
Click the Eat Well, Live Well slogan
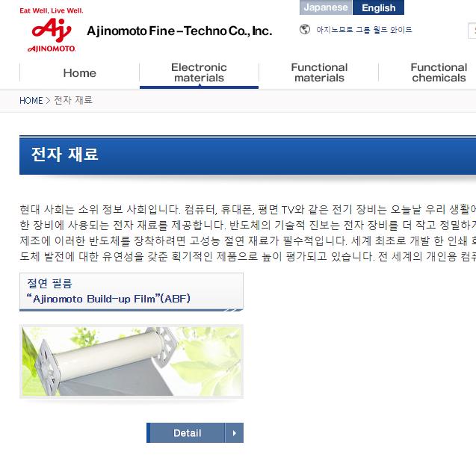[52, 10]
